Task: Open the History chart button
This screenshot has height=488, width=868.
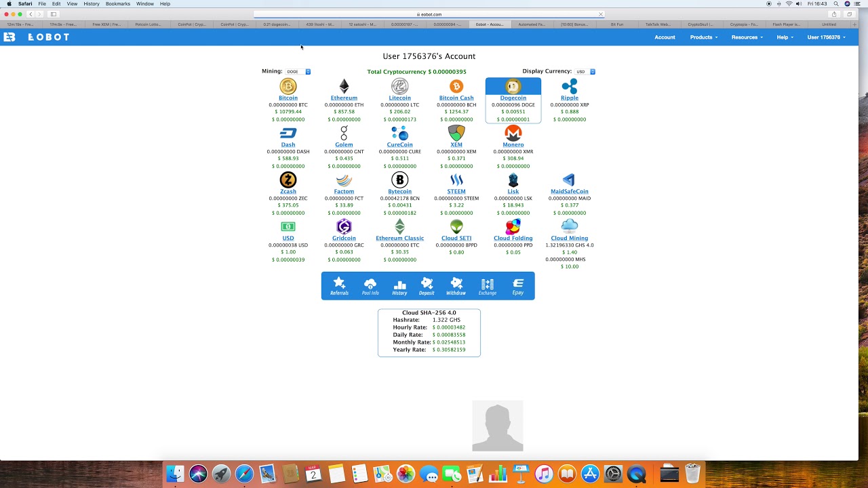Action: 399,286
